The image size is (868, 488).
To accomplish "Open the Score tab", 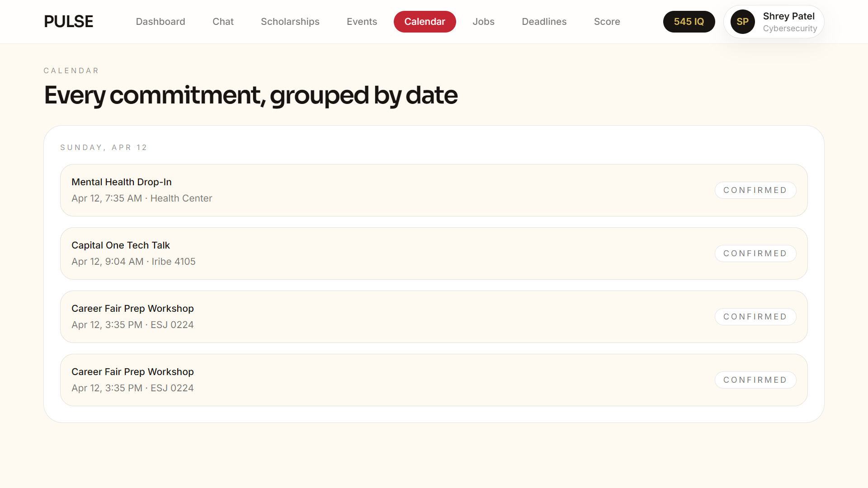I will 607,22.
